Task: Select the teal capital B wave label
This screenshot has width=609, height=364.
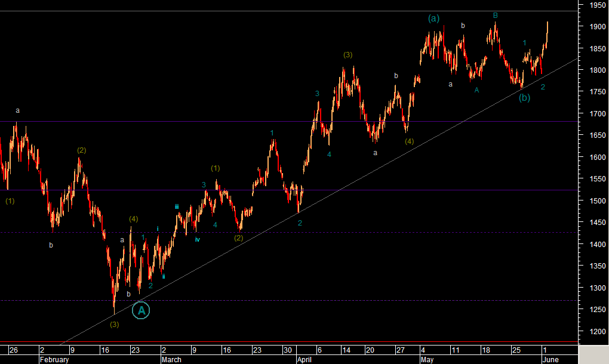Action: point(495,16)
